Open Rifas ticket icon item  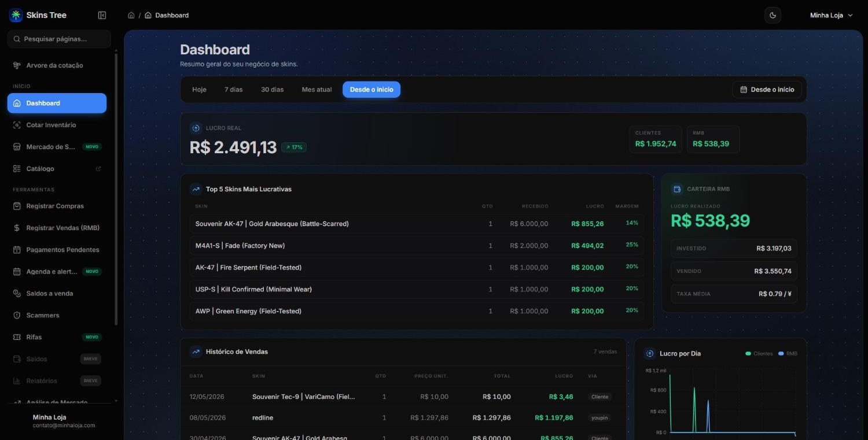coord(17,337)
